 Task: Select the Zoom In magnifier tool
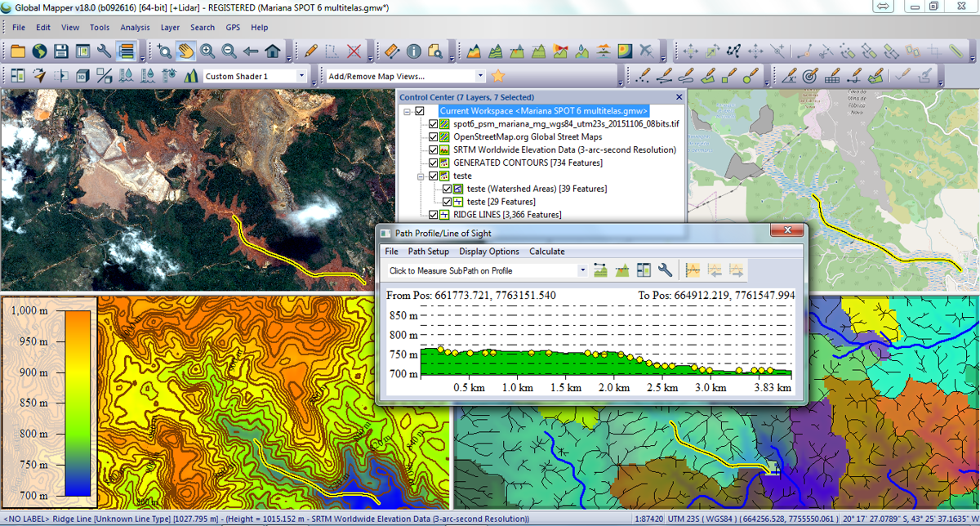click(x=208, y=51)
